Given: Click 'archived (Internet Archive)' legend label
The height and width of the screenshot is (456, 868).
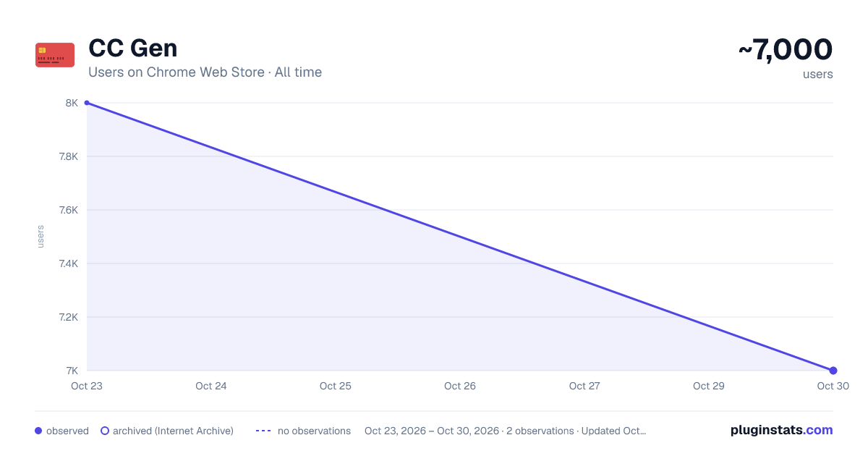Looking at the screenshot, I should (x=173, y=431).
